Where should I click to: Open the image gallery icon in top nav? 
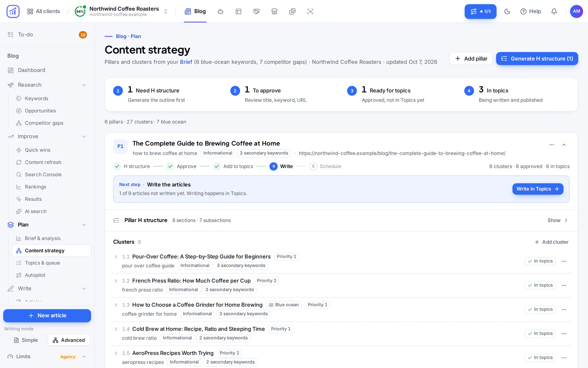[x=292, y=11]
